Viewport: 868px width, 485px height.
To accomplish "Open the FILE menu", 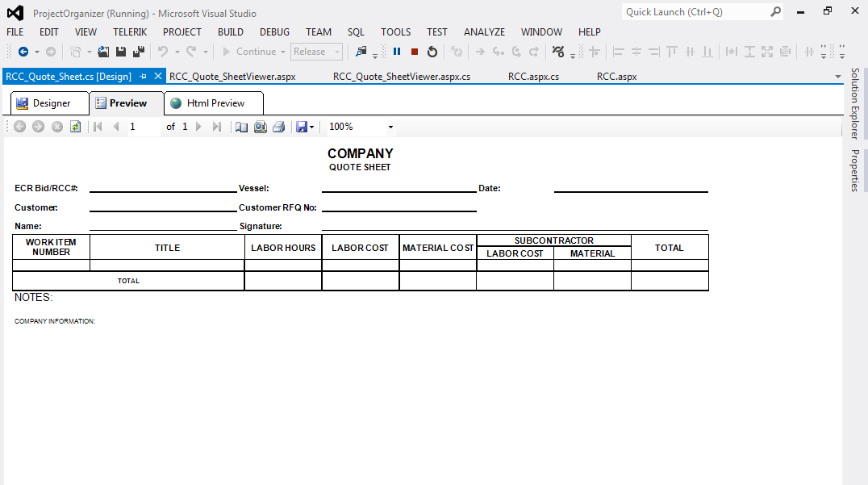I will pyautogui.click(x=15, y=32).
